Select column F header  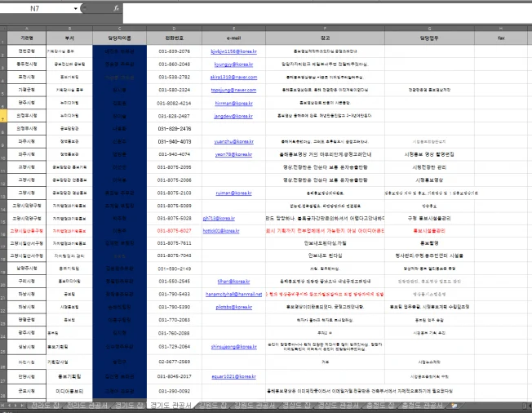click(x=325, y=29)
